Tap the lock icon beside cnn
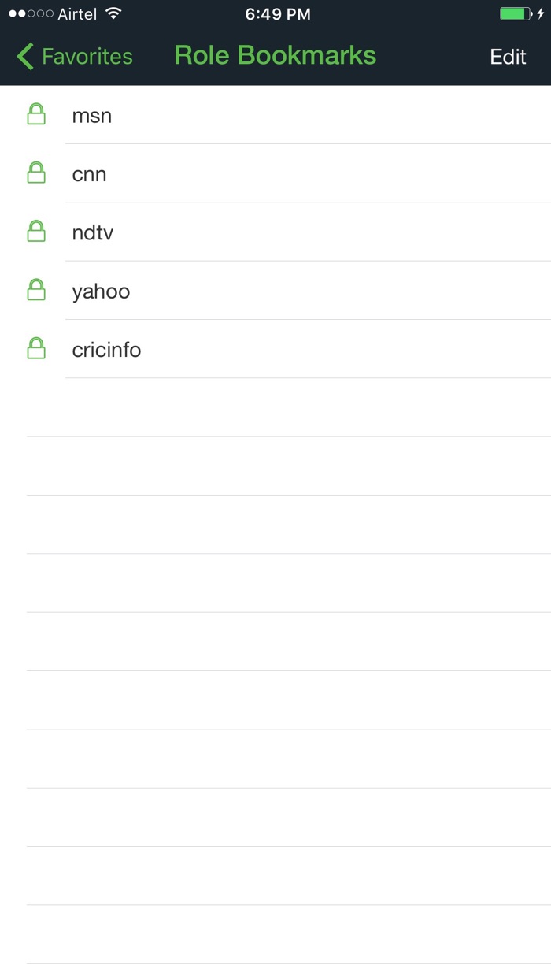551x980 pixels. tap(36, 173)
